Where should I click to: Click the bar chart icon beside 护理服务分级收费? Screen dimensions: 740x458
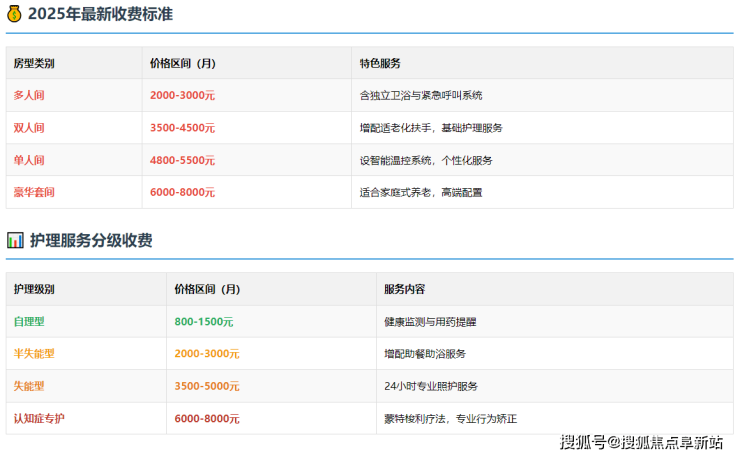tap(15, 240)
